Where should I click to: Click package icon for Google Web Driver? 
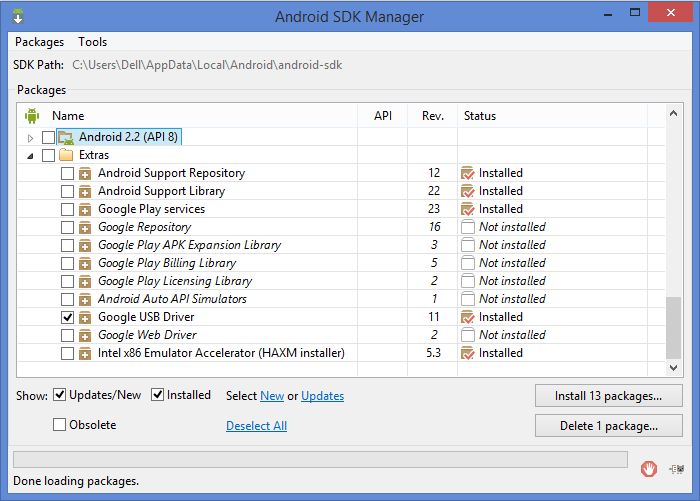pyautogui.click(x=85, y=335)
